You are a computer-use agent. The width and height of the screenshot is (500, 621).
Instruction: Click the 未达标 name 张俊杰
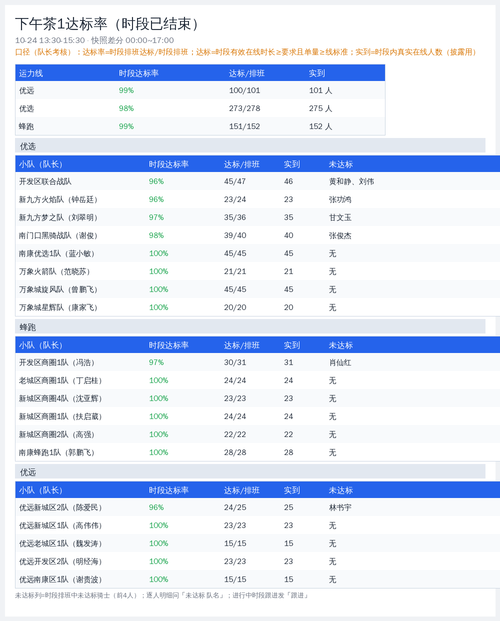tap(340, 236)
